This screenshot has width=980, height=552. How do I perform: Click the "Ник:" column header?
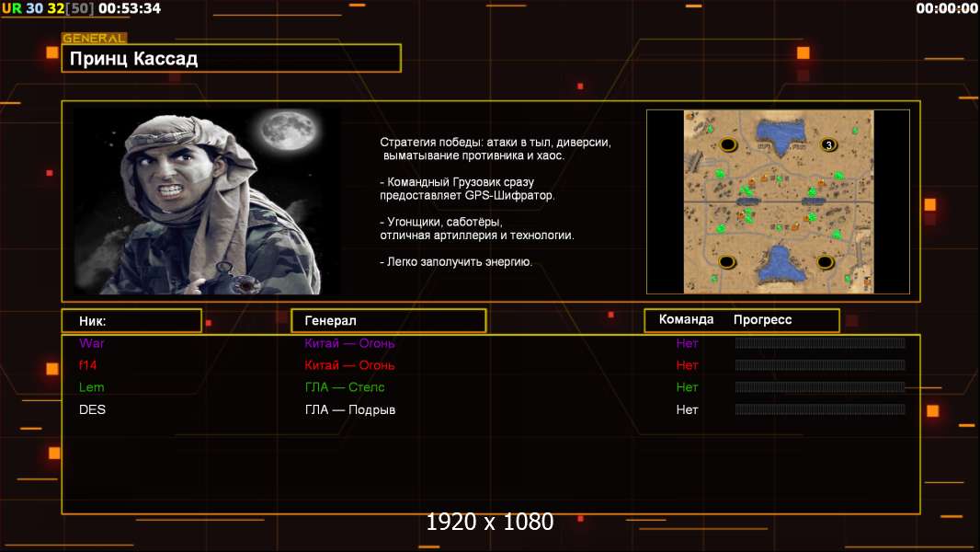coord(131,321)
